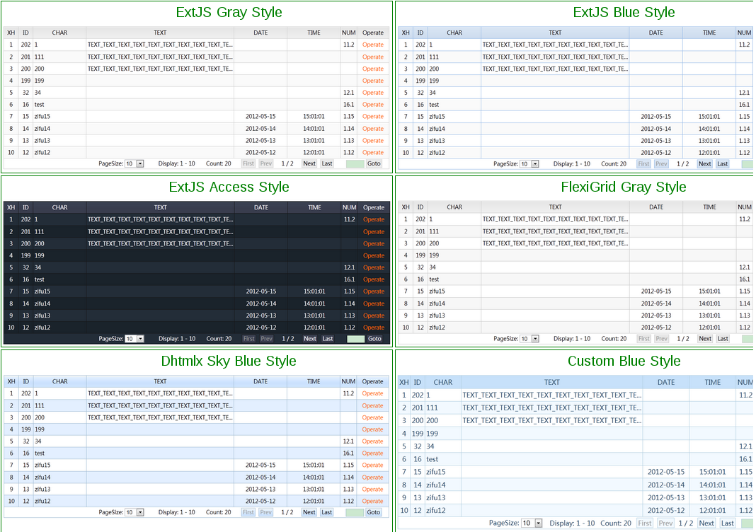The image size is (756, 532).
Task: Open PageSize dropdown in ExtJS Access Style grid
Action: coord(139,339)
